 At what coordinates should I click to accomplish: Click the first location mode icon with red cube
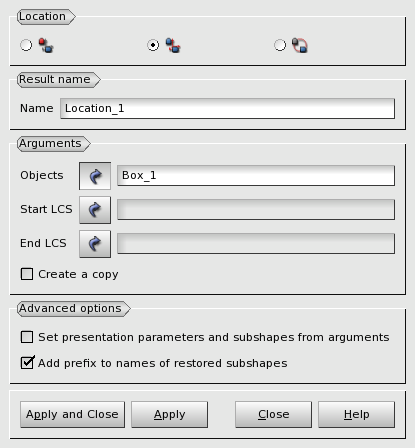click(46, 45)
